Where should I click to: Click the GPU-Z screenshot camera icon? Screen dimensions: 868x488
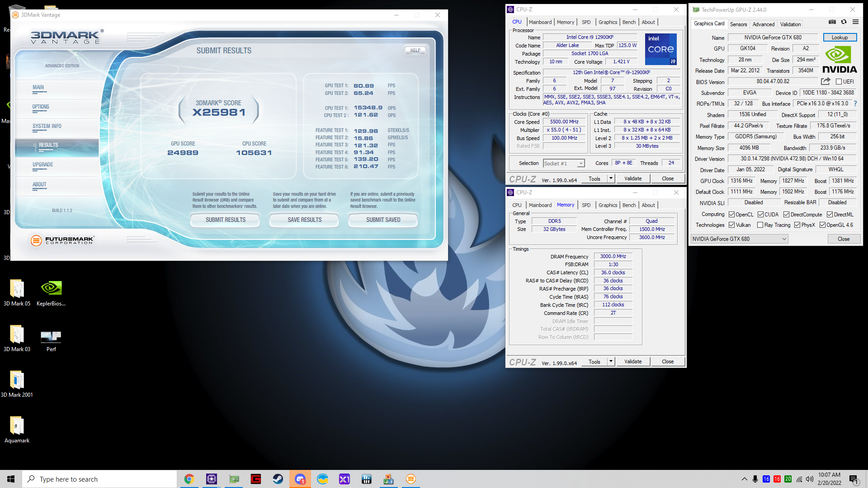[832, 22]
